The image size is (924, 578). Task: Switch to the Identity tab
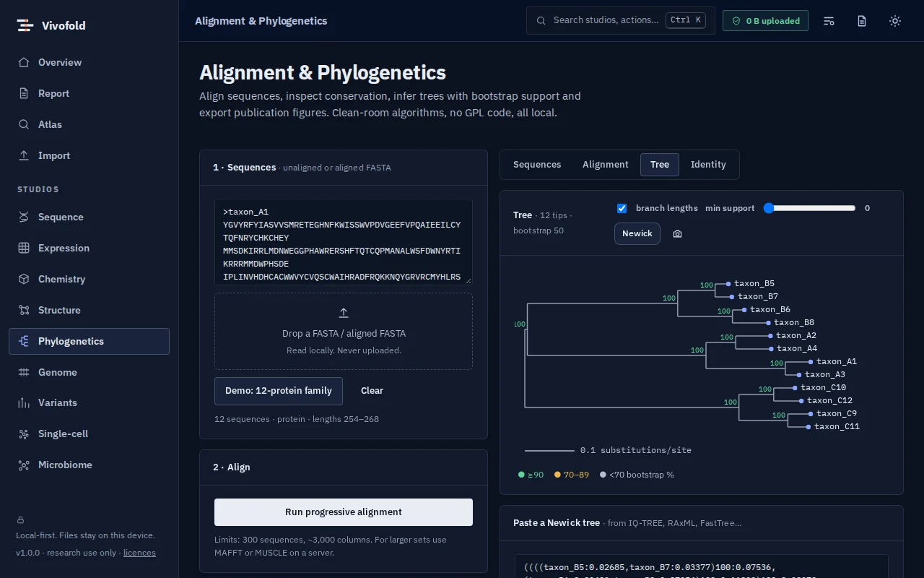click(x=708, y=165)
